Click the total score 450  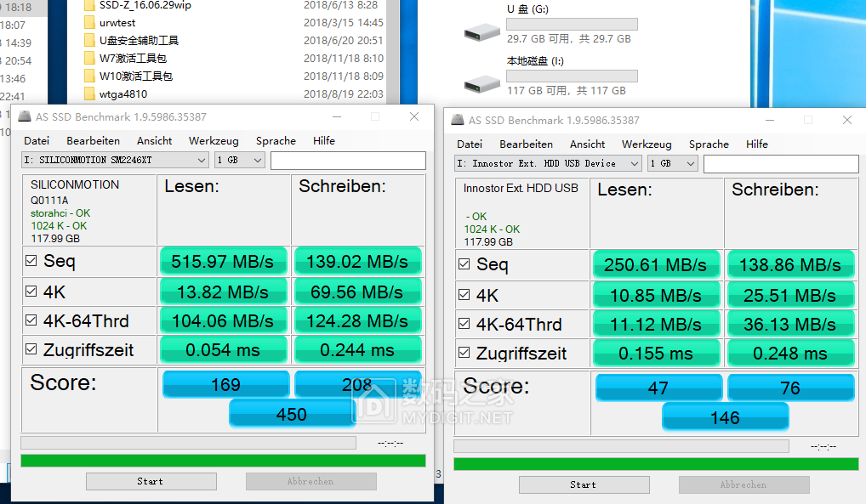[x=292, y=414]
